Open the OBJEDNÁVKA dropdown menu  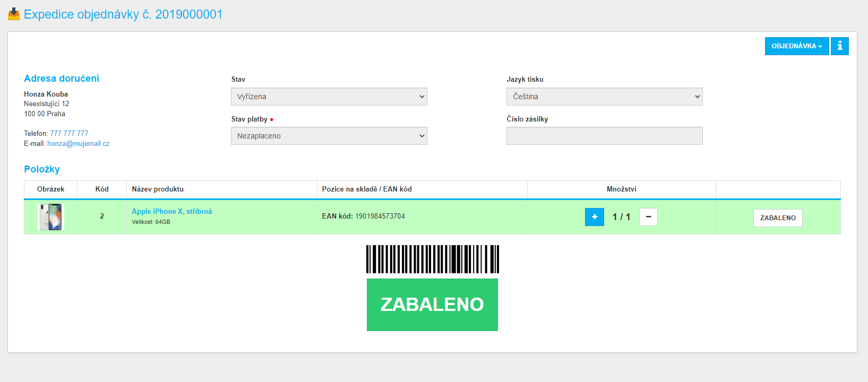coord(797,46)
